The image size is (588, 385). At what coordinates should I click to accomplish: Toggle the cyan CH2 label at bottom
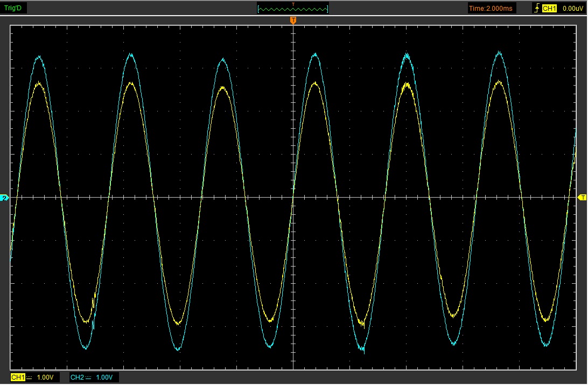point(77,377)
